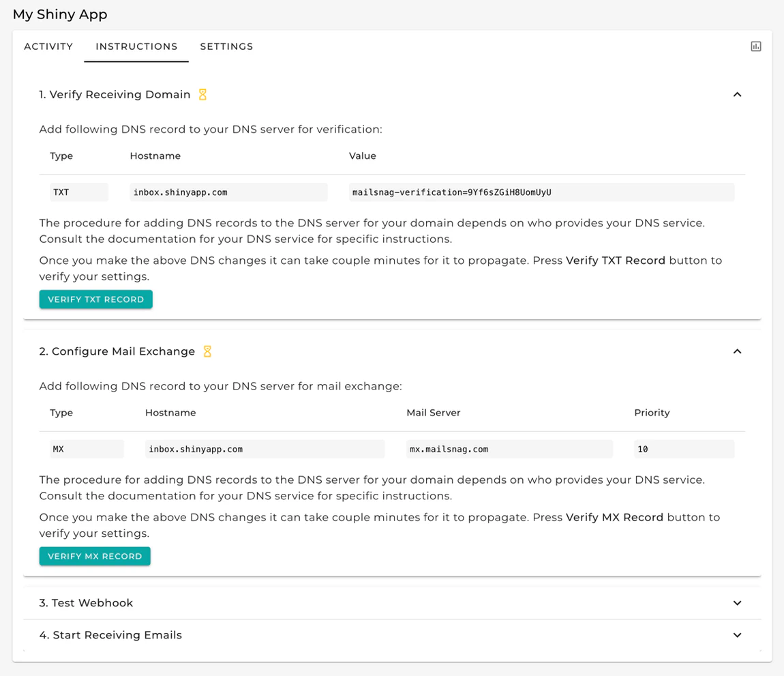Click the MX type field
Viewport: 784px width, 676px height.
pyautogui.click(x=87, y=449)
